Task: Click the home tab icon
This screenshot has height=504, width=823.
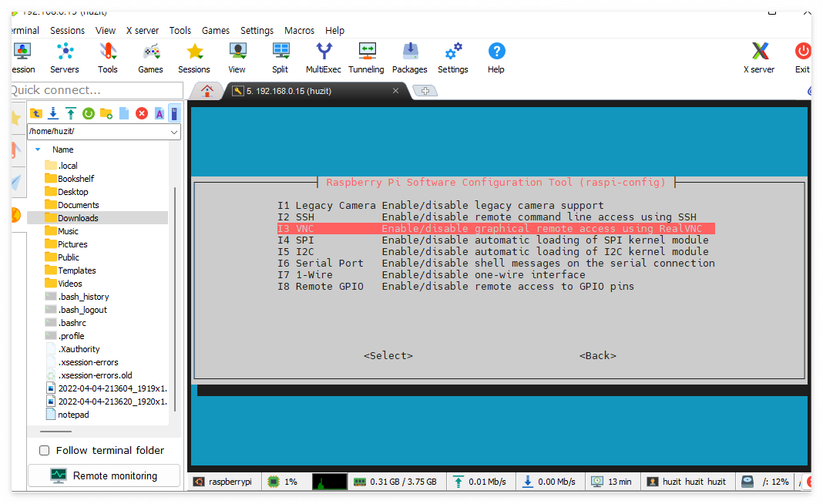Action: 207,91
